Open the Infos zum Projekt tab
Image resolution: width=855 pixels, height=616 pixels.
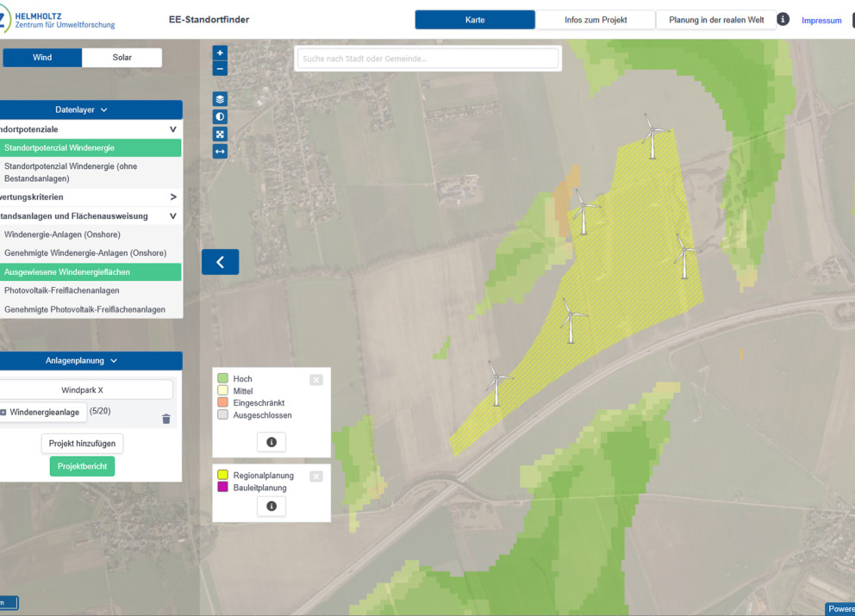click(x=596, y=20)
